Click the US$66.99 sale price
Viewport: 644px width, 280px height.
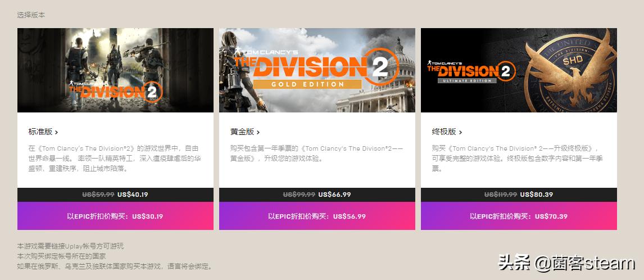[334, 195]
